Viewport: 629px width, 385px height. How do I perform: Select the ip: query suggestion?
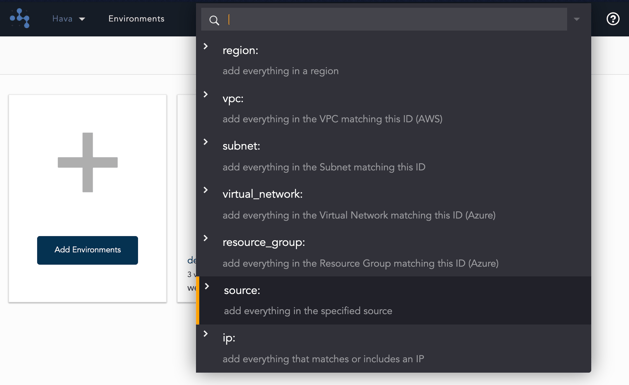tap(394, 348)
